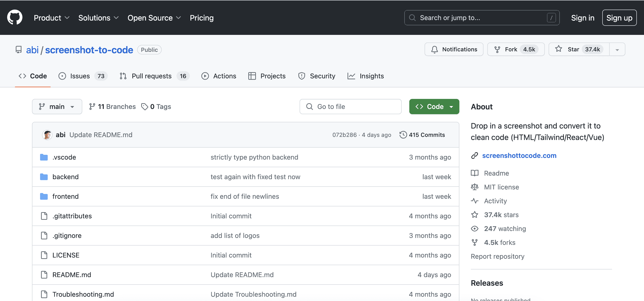Click the .gitignore file icon
The width and height of the screenshot is (644, 301).
pos(44,235)
